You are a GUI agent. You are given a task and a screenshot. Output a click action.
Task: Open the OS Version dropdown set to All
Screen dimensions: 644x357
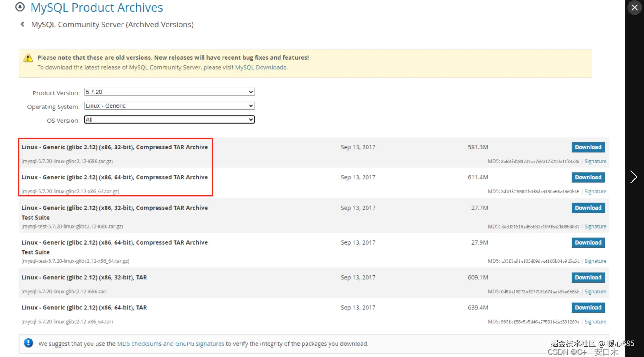(x=169, y=120)
